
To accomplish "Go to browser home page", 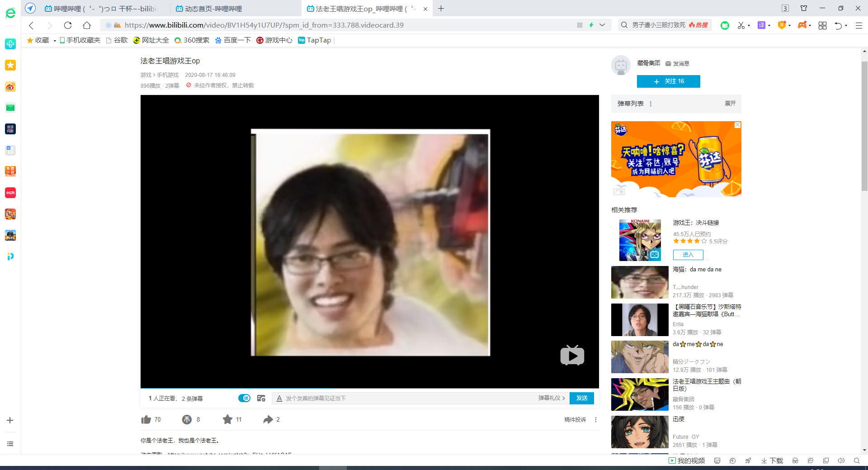I will pyautogui.click(x=87, y=25).
